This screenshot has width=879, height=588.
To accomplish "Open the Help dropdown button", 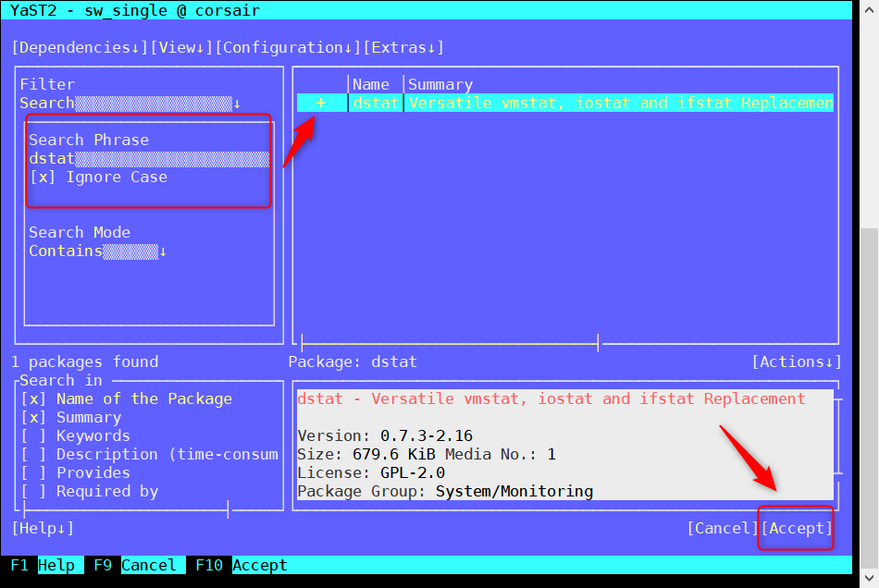I will pyautogui.click(x=43, y=528).
